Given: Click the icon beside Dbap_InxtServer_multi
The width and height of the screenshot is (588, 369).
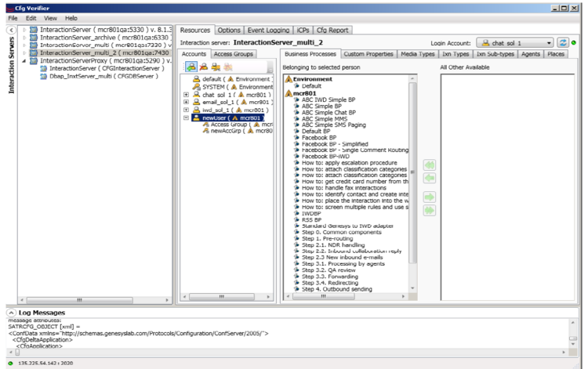Looking at the screenshot, I should [x=43, y=76].
